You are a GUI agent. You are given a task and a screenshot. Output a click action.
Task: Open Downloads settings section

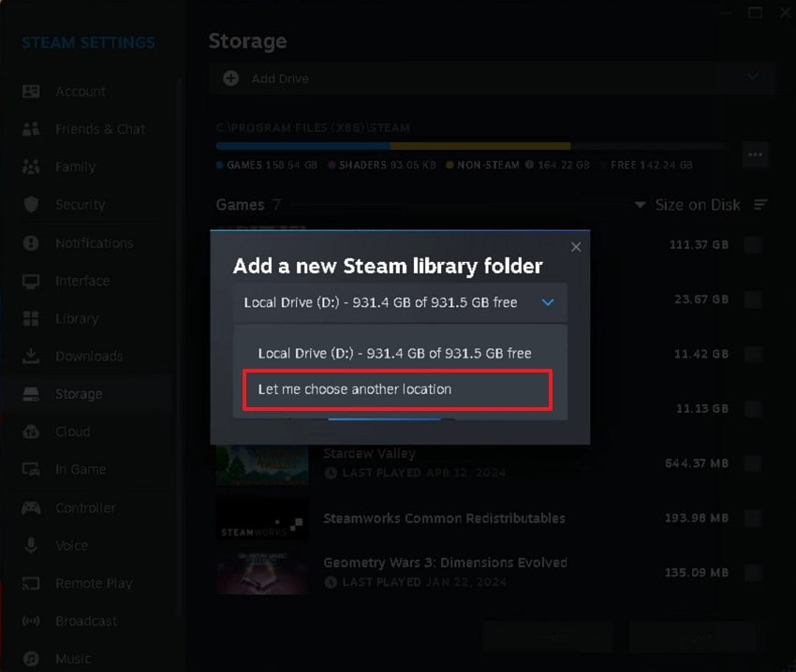point(89,356)
